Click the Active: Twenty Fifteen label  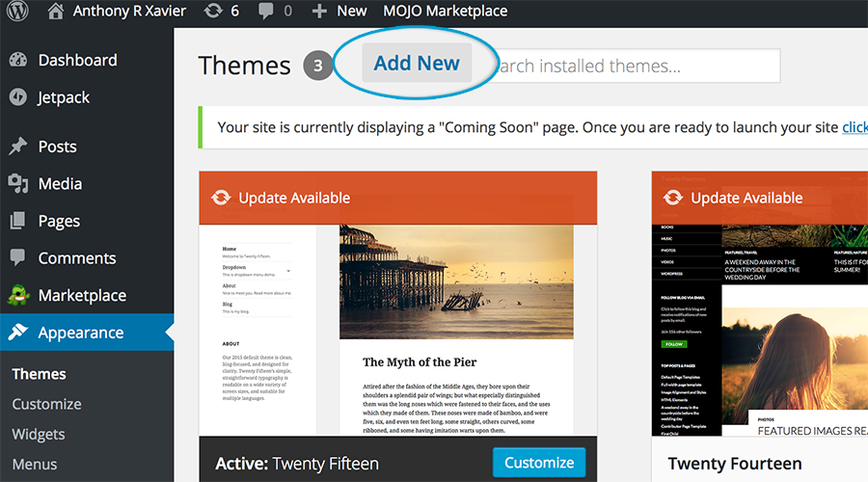coord(297,463)
